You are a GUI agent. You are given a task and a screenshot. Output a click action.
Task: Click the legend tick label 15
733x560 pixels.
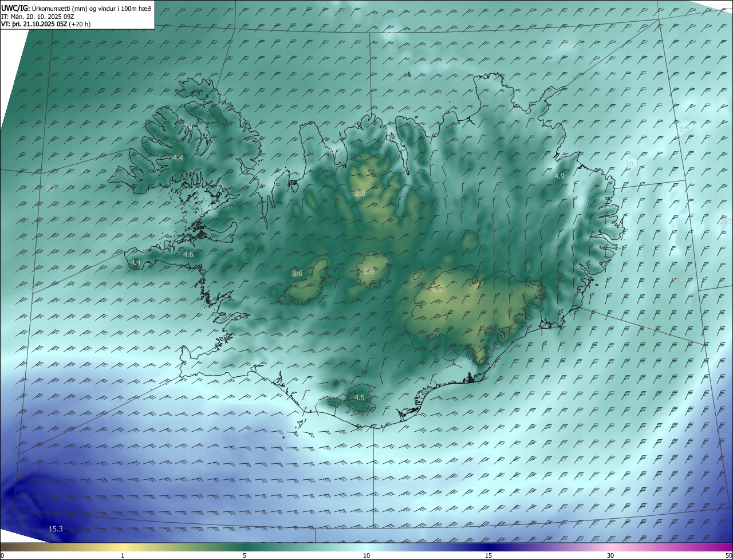pyautogui.click(x=488, y=555)
